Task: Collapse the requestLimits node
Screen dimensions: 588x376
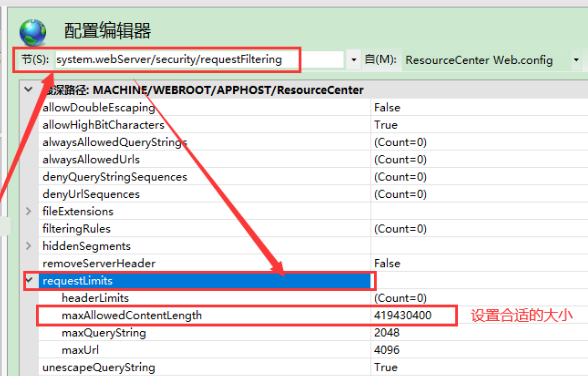Action: coord(30,280)
